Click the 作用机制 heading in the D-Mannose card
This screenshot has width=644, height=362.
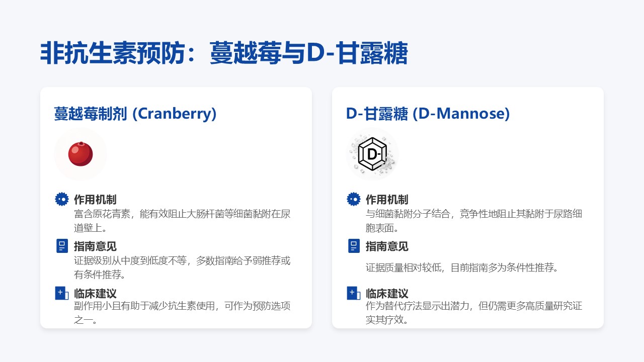(x=387, y=200)
